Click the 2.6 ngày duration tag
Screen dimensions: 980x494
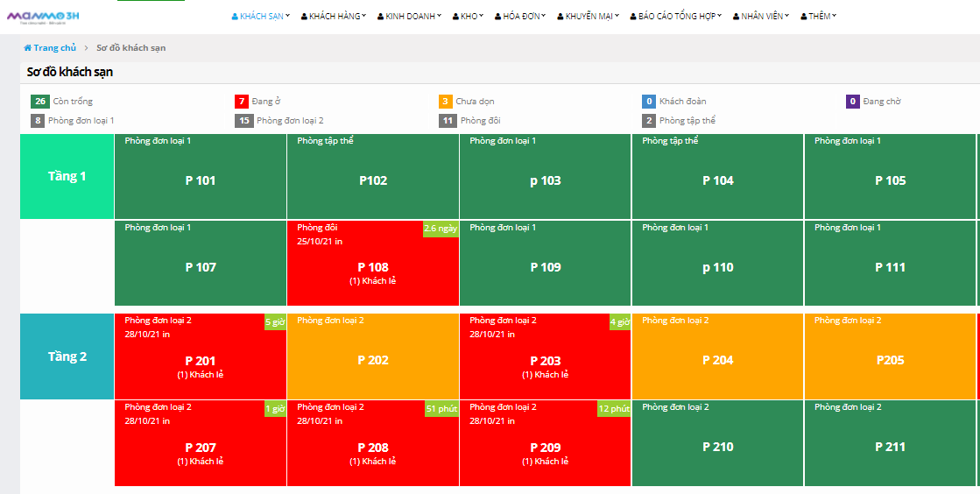(x=441, y=229)
